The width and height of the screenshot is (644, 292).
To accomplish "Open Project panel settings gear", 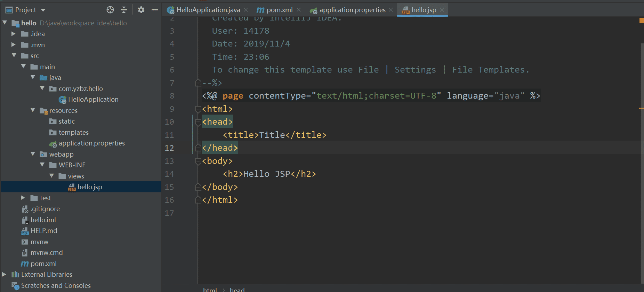I will pos(141,10).
